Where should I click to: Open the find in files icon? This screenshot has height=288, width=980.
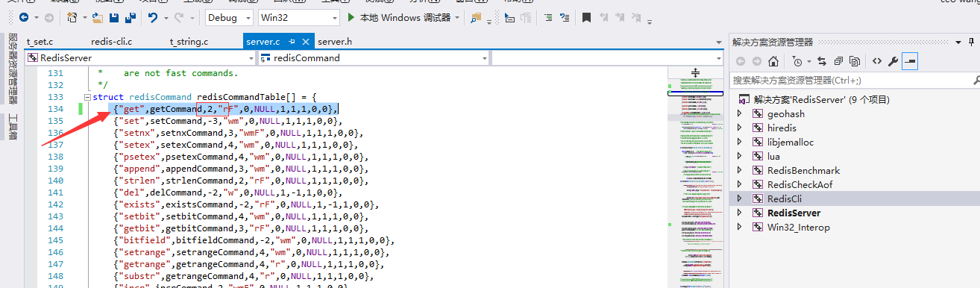pyautogui.click(x=477, y=17)
